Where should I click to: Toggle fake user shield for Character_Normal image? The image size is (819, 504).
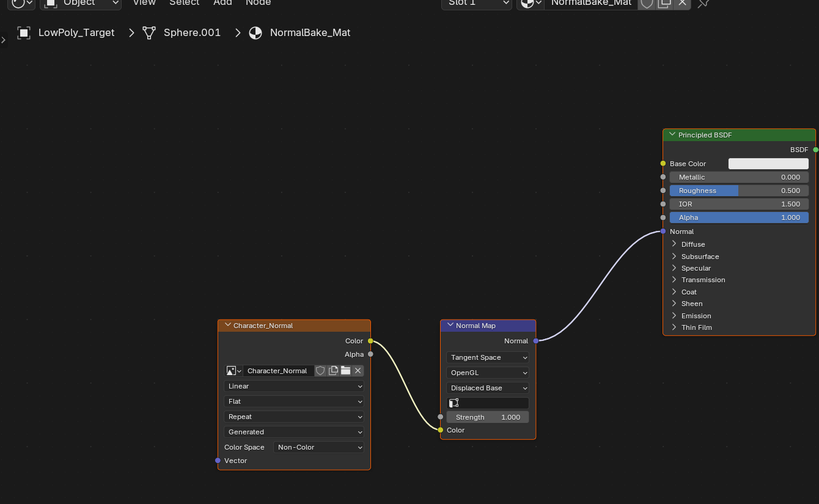pos(320,371)
